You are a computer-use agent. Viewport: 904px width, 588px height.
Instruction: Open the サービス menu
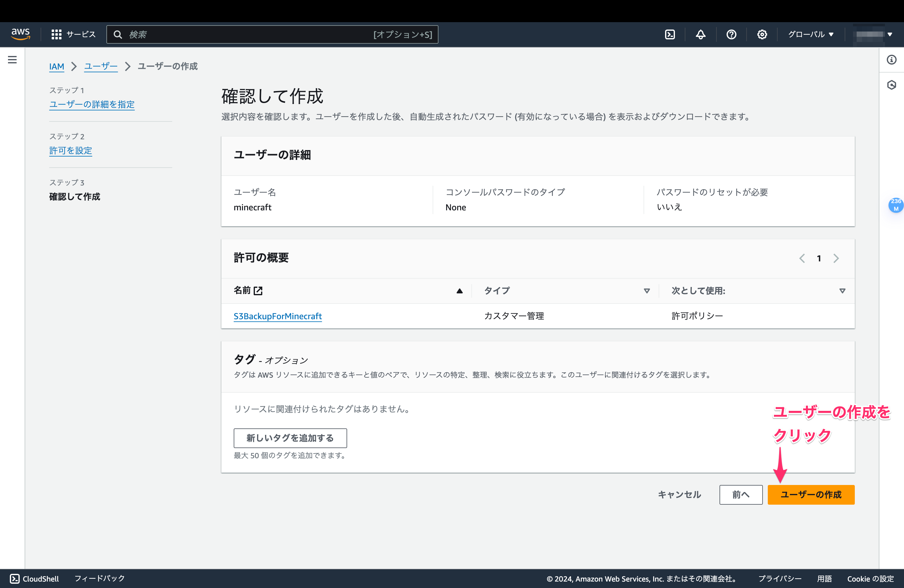click(74, 34)
